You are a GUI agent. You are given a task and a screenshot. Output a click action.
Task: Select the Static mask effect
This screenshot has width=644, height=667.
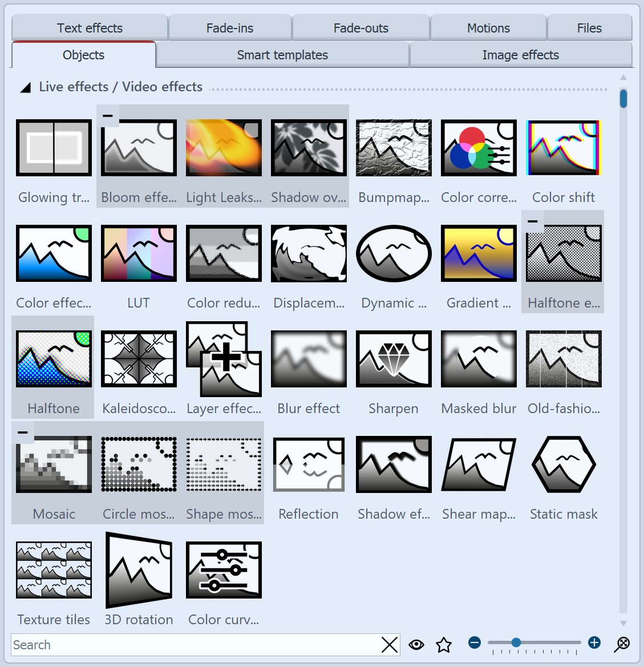[x=563, y=464]
